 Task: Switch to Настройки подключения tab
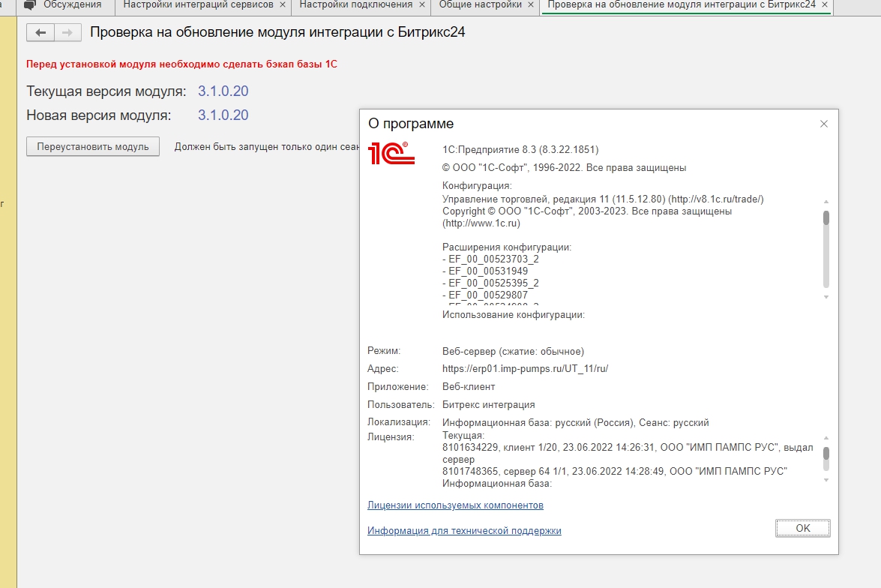pos(355,5)
